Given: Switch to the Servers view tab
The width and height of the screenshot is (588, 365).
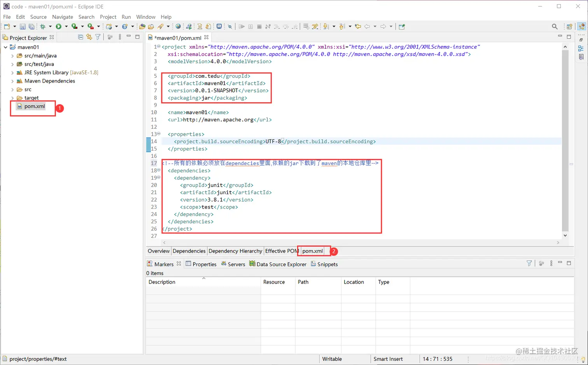Looking at the screenshot, I should pos(233,264).
